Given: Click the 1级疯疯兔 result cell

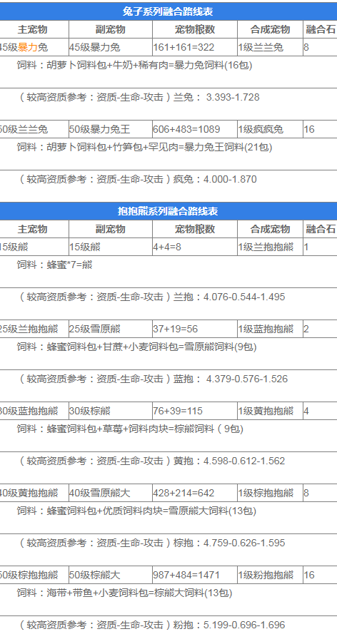Looking at the screenshot, I should (x=270, y=129).
